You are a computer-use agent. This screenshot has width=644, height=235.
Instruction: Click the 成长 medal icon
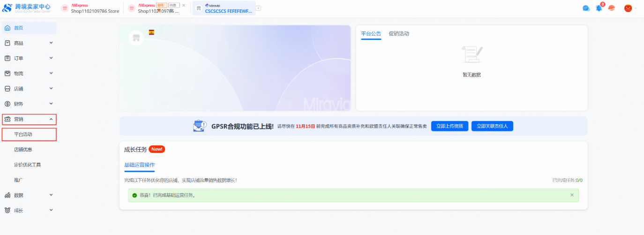[7, 210]
